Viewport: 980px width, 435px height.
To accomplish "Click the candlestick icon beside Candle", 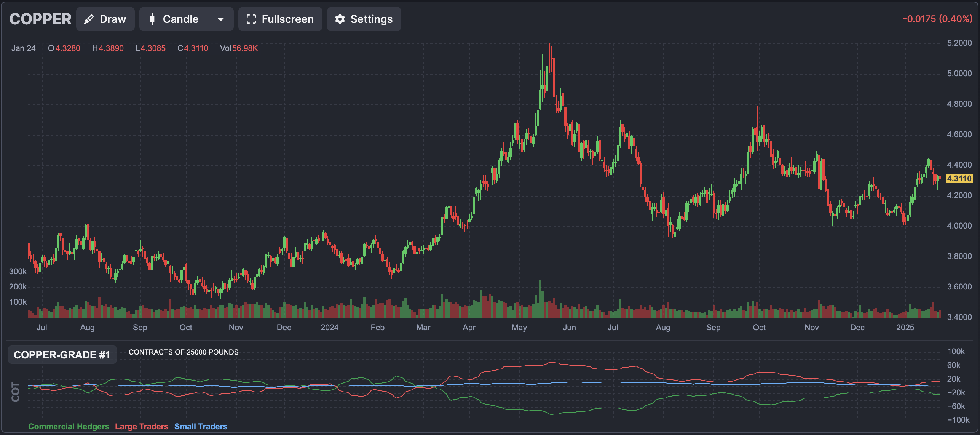I will (152, 19).
